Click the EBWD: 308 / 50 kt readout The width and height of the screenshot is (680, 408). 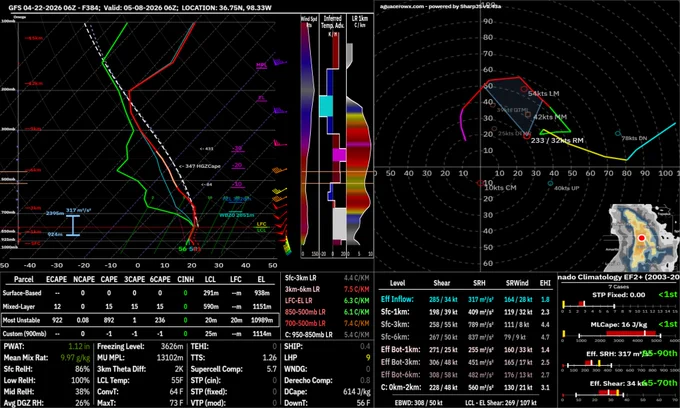click(417, 403)
